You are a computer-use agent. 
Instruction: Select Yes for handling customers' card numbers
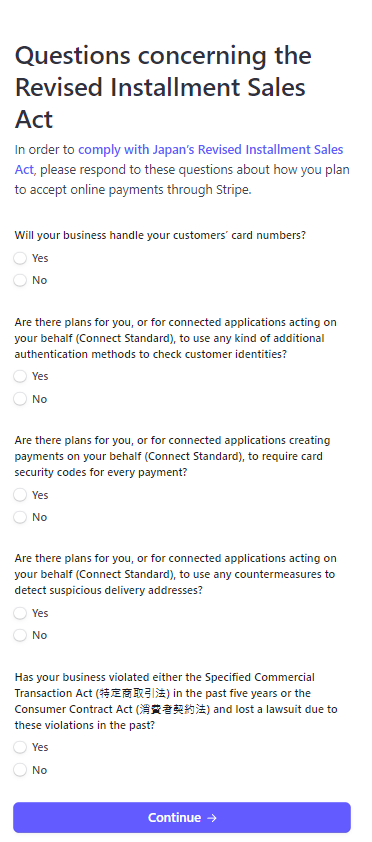pos(20,258)
